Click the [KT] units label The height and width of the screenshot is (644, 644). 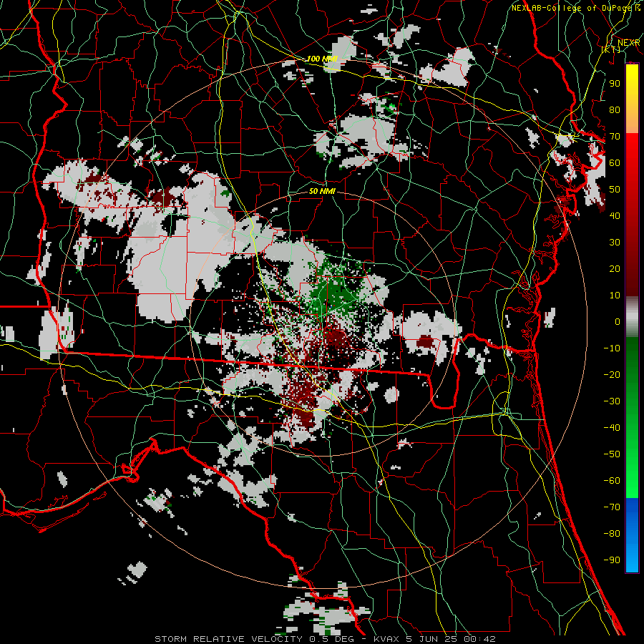[x=611, y=49]
